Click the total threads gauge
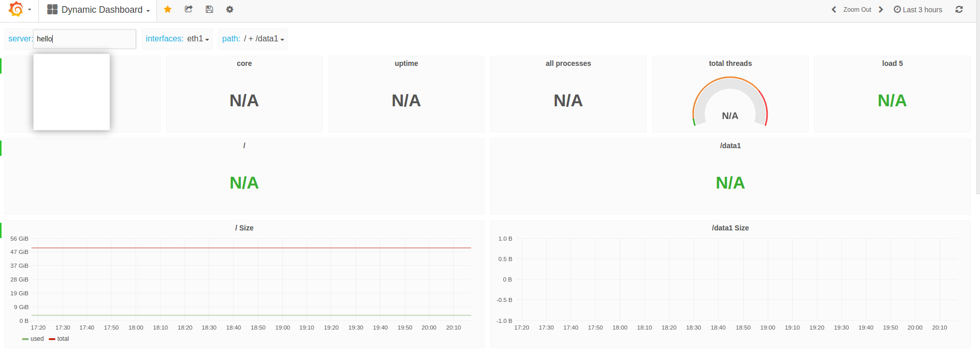The height and width of the screenshot is (350, 980). (x=730, y=101)
